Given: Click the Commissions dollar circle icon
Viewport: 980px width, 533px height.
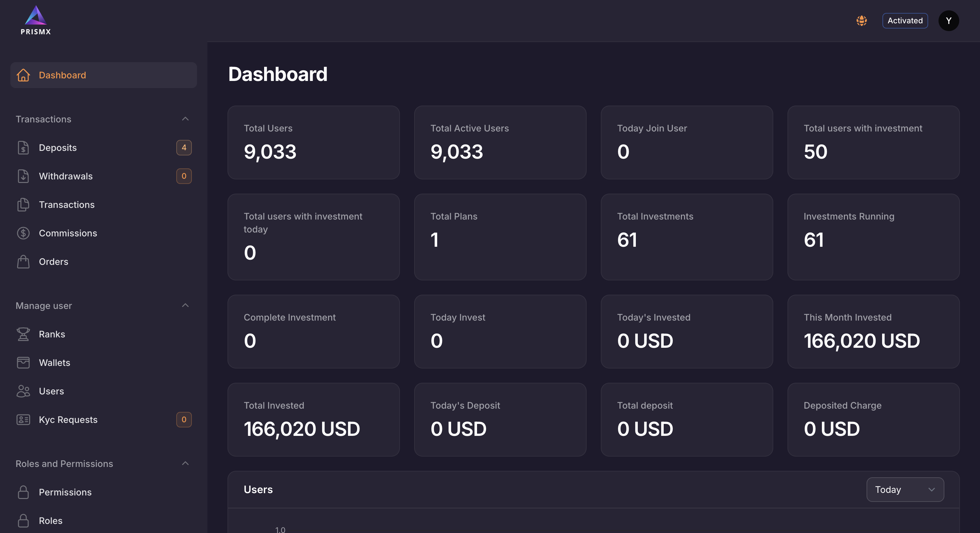Looking at the screenshot, I should pyautogui.click(x=23, y=233).
